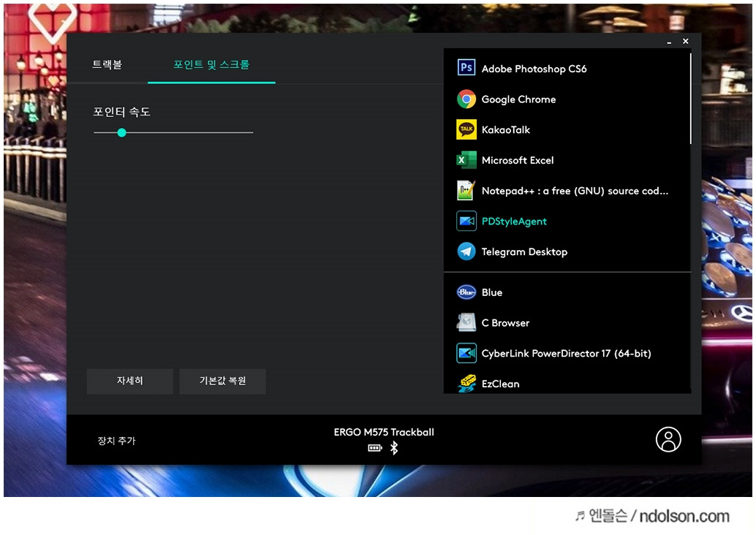Switch to the 트랙볼 tab
The image size is (756, 535).
point(107,64)
